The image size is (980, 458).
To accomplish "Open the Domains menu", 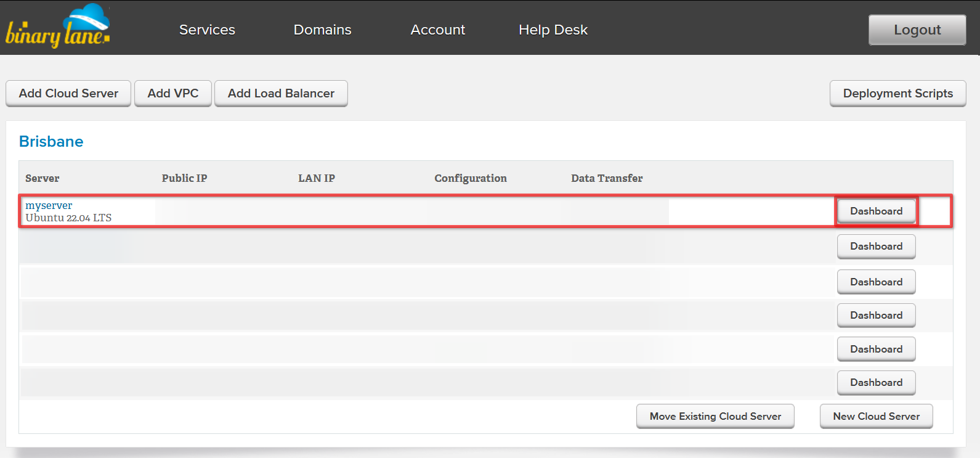I will click(322, 30).
